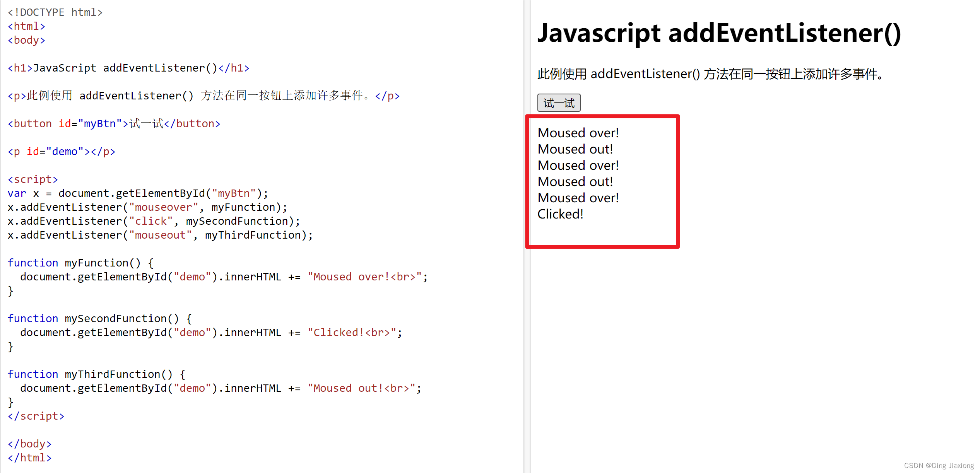Click the var x = document.getElementById line
The width and height of the screenshot is (980, 473).
[x=138, y=193]
